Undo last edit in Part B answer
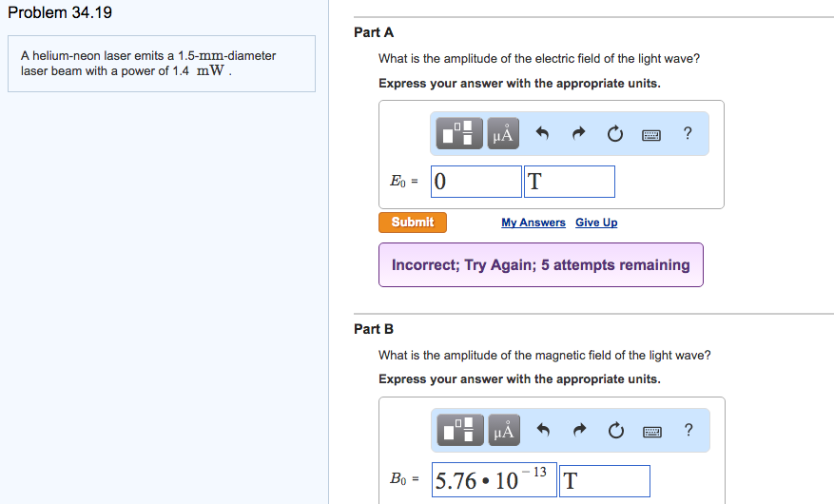 coord(543,431)
